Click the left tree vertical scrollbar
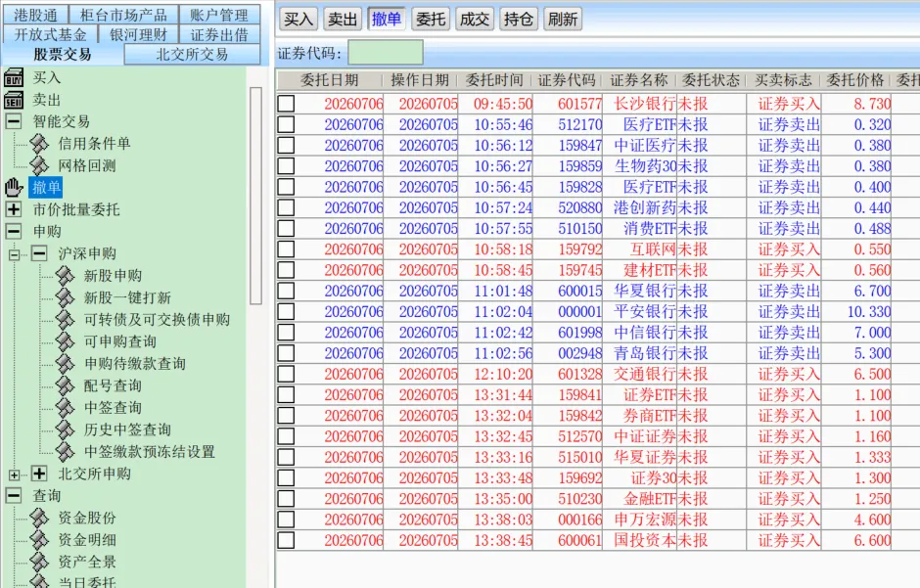The height and width of the screenshot is (588, 920). pos(255,196)
